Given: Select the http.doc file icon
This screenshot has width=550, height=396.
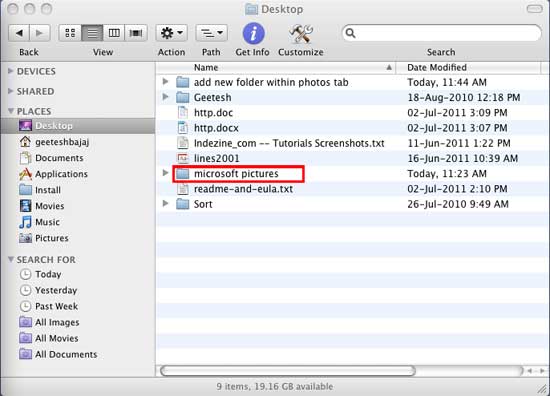Looking at the screenshot, I should pos(183,113).
